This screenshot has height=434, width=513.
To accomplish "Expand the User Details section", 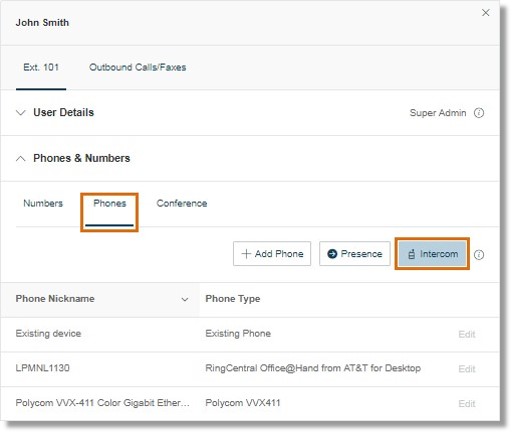I will click(x=21, y=113).
